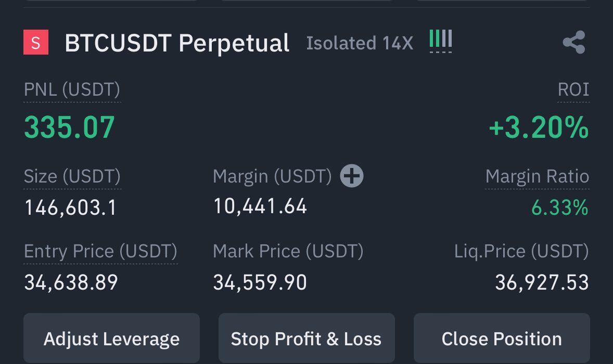Open Stop Profit & Loss settings

[306, 338]
